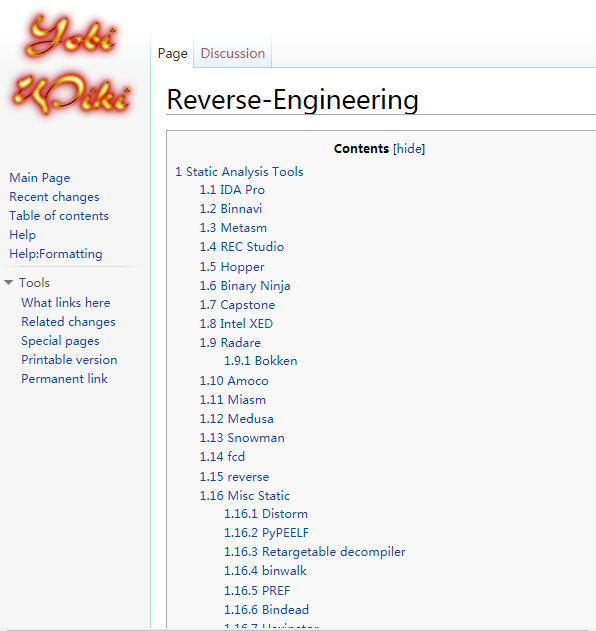Jump to 1.12 Medusa section

[x=237, y=419]
